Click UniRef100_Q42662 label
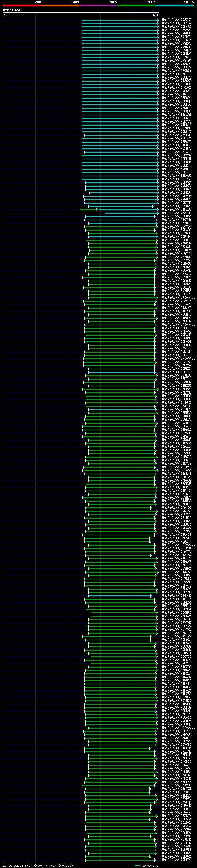Viewport: 197px width, 868px height. pyautogui.click(x=176, y=81)
